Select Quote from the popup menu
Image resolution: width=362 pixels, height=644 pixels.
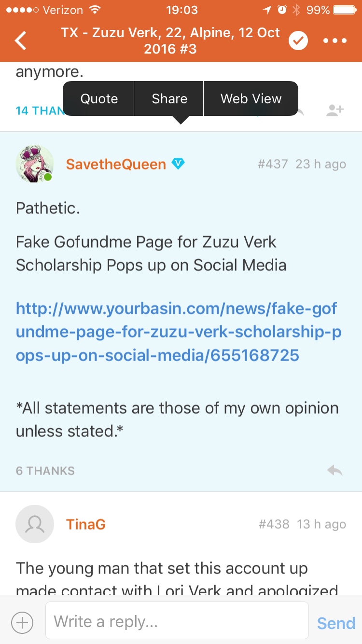(x=99, y=98)
